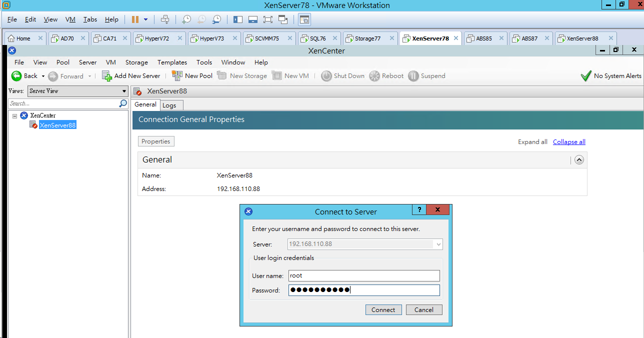Viewport: 644px width, 338px height.
Task: Open the Server View dropdown
Action: pyautogui.click(x=78, y=91)
